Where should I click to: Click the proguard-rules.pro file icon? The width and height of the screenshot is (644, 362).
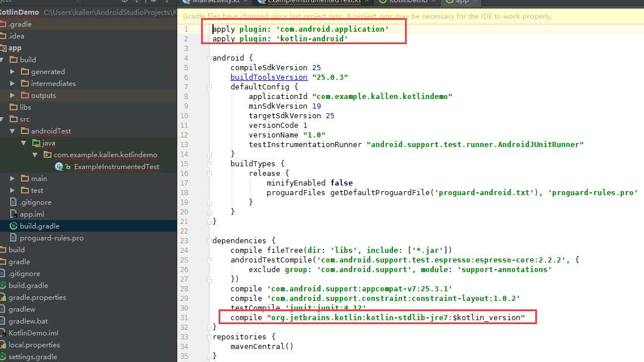click(14, 238)
